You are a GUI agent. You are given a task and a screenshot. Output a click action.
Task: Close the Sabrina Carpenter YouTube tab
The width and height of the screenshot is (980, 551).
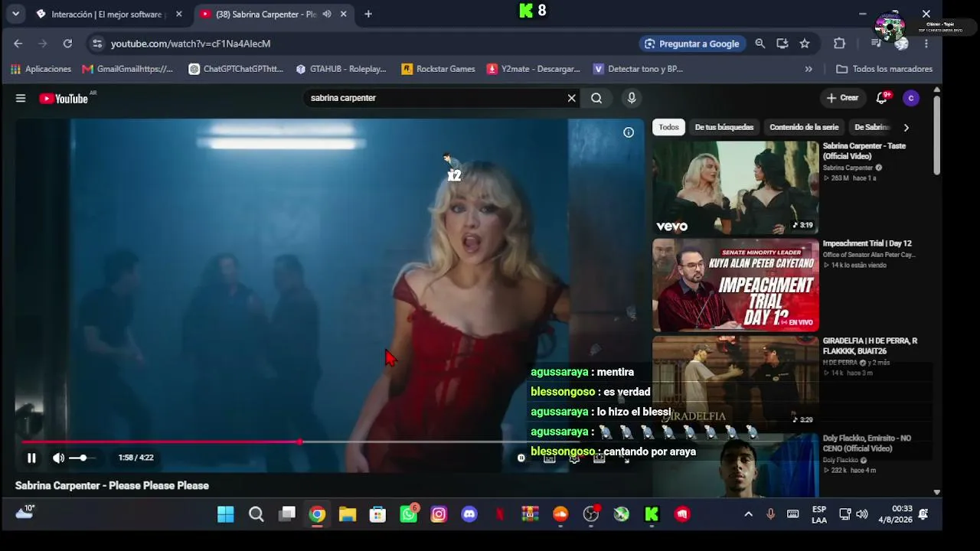tap(343, 14)
